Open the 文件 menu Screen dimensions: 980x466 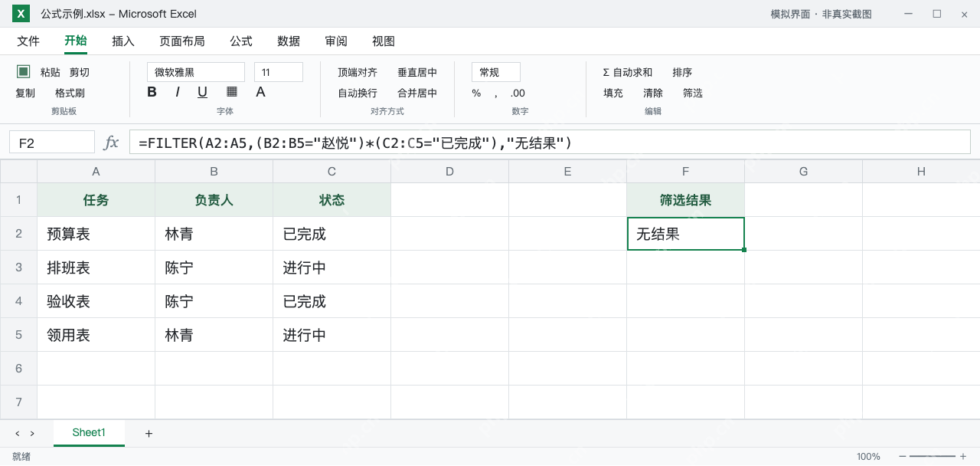click(x=28, y=41)
